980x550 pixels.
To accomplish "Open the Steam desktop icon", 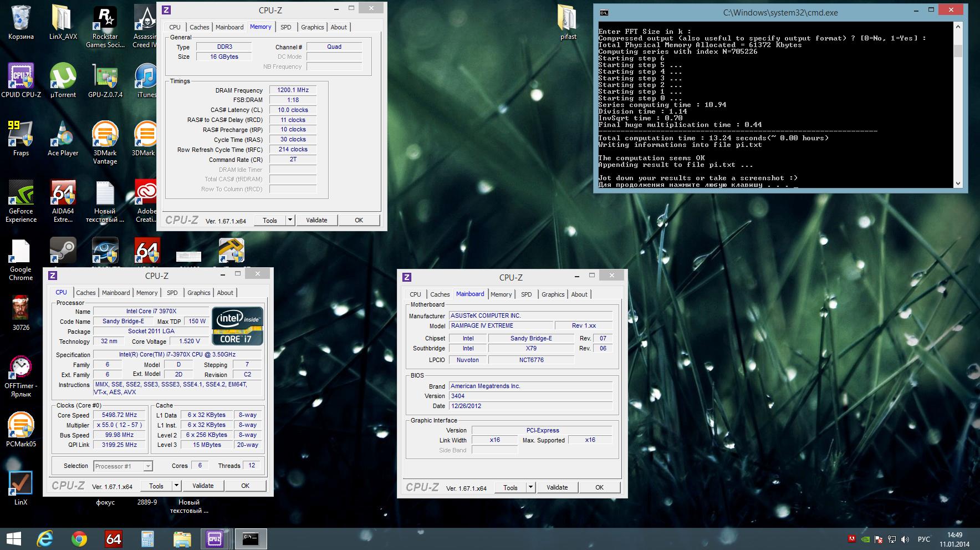I will 63,251.
